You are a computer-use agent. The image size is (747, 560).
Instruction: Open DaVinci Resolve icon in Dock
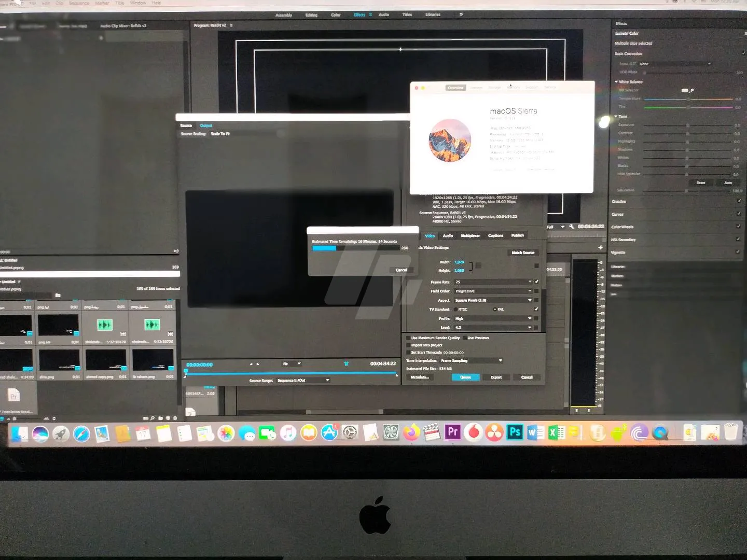(494, 432)
